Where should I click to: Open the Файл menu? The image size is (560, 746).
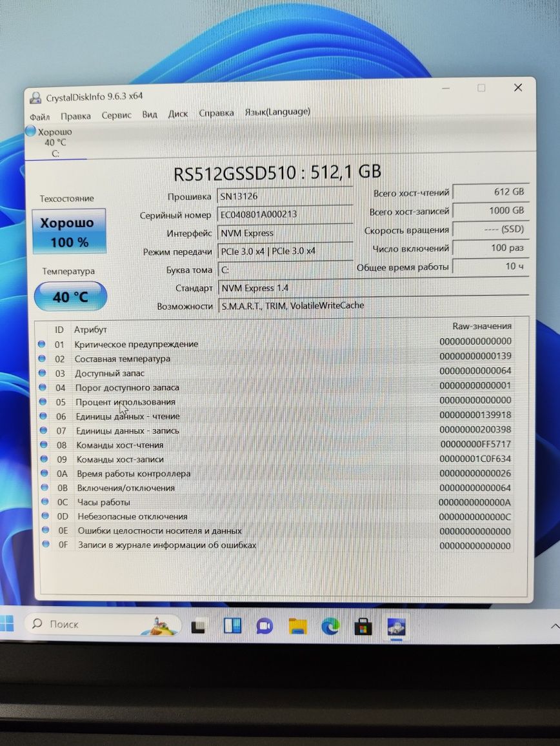[x=39, y=117]
